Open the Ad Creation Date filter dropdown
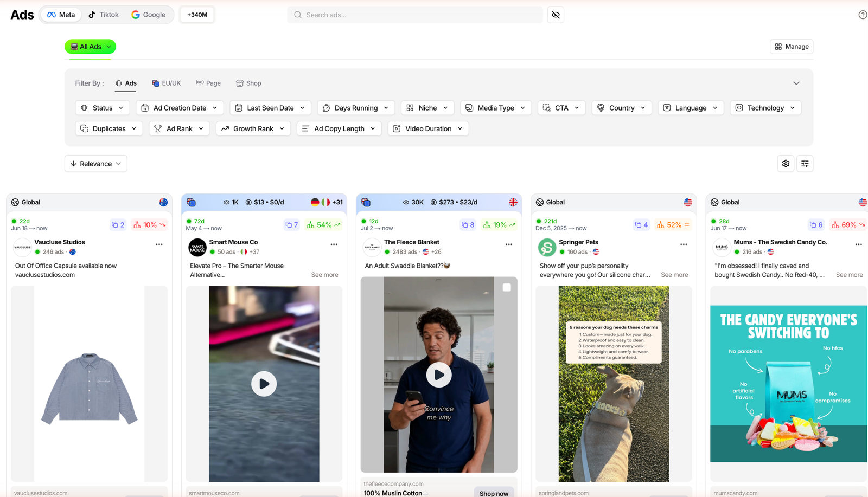868x497 pixels. pos(180,108)
